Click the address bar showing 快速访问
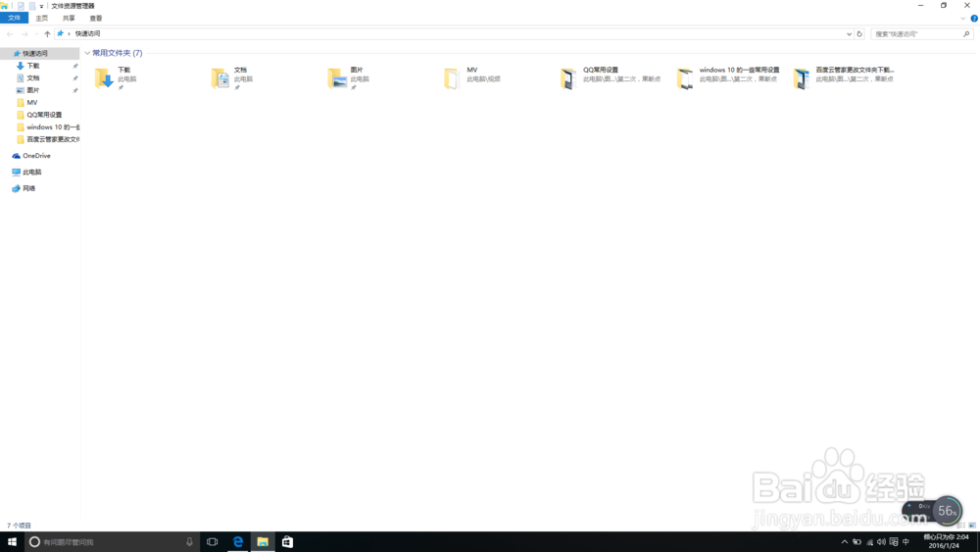The width and height of the screenshot is (980, 552). [x=454, y=33]
